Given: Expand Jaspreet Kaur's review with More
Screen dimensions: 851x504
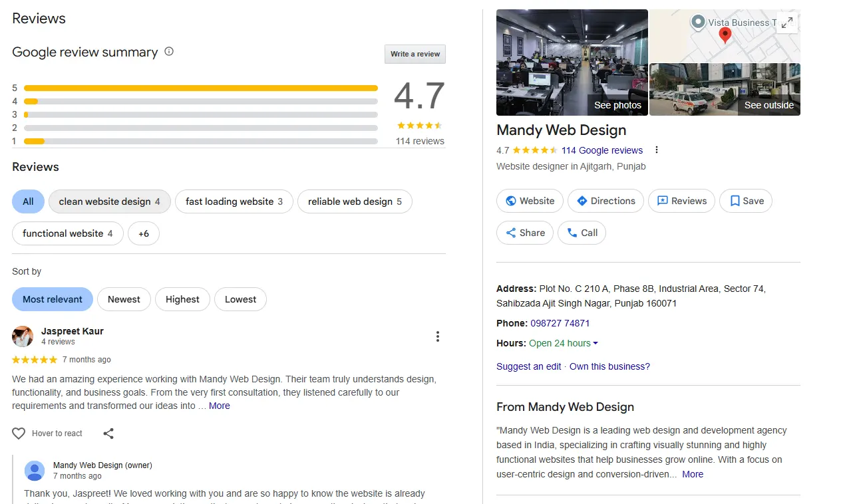Looking at the screenshot, I should click(220, 406).
